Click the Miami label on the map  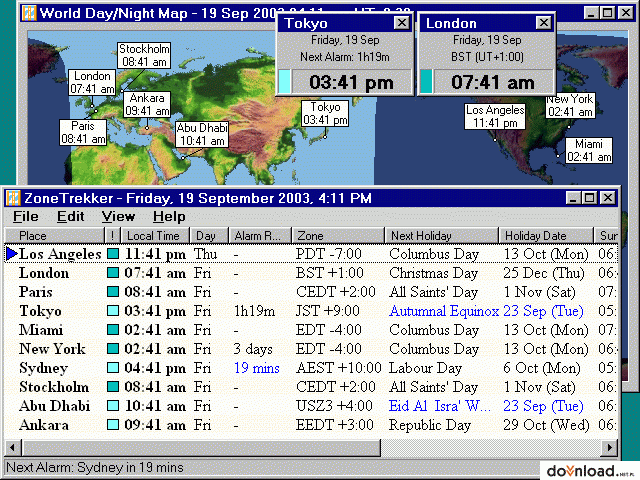click(x=589, y=151)
